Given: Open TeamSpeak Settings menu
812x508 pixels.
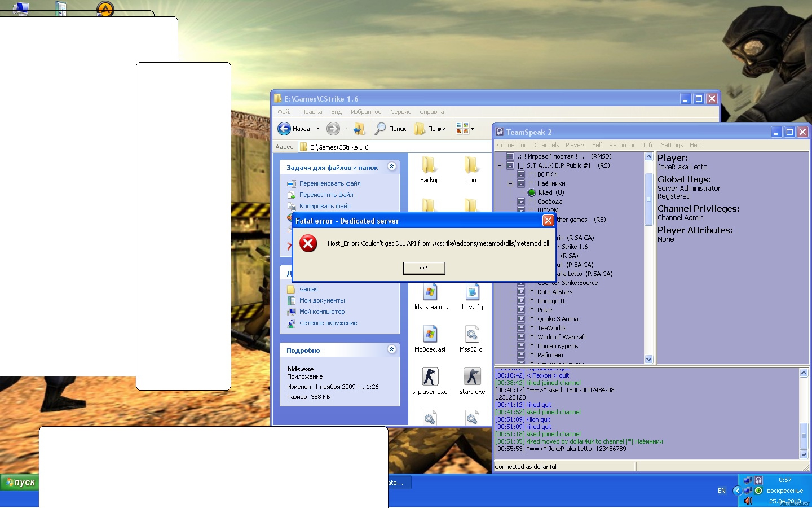Looking at the screenshot, I should tap(672, 145).
